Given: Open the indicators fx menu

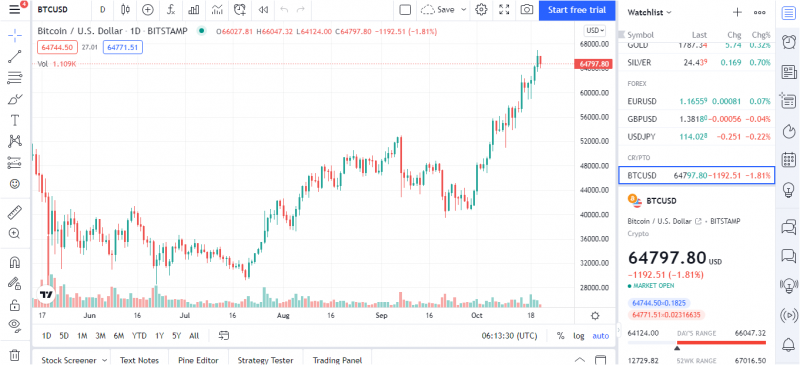Looking at the screenshot, I should tap(171, 9).
